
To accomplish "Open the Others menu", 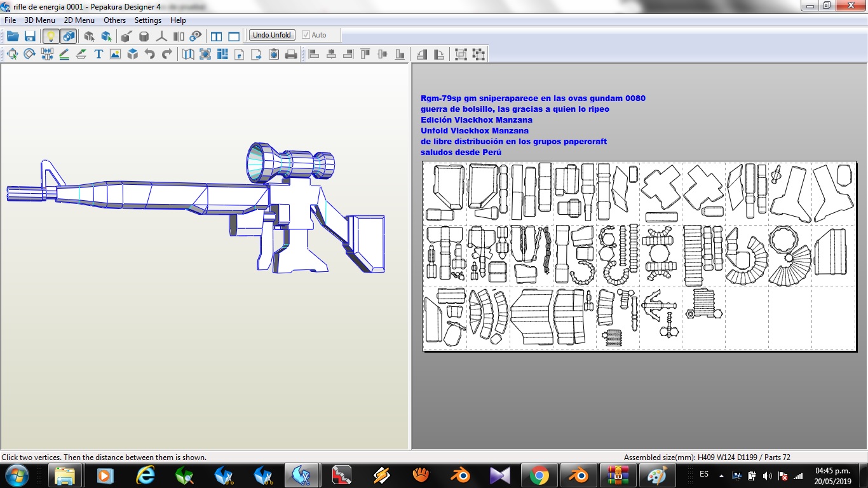I will point(115,20).
